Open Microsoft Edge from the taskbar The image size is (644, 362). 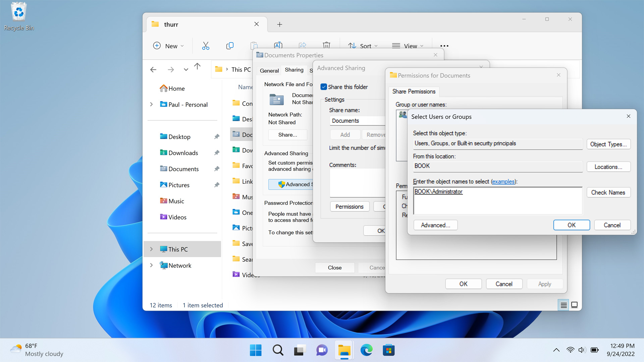click(366, 350)
